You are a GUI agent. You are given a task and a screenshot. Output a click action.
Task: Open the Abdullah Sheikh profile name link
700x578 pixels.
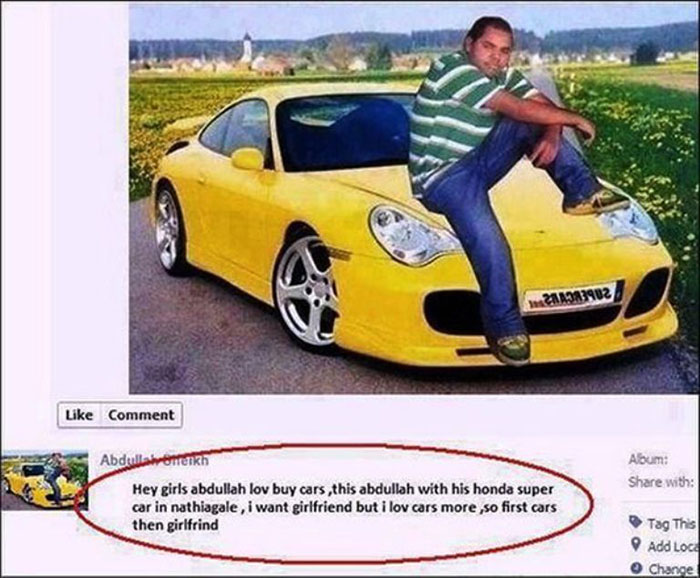tap(154, 460)
